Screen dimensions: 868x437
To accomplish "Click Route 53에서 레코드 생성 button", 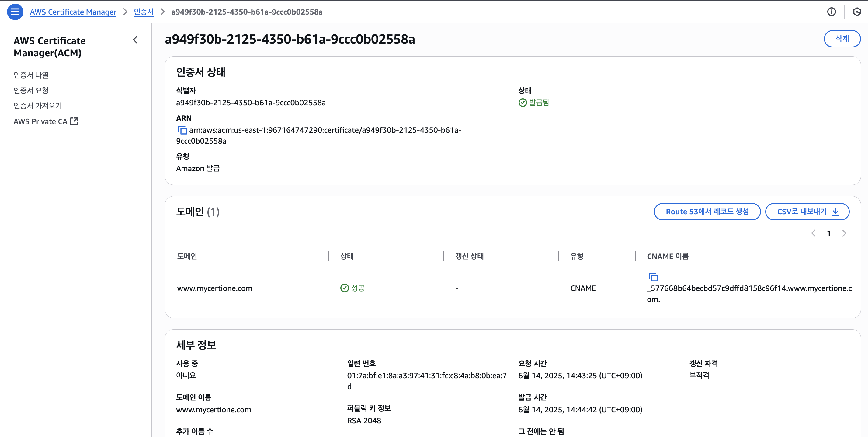I will click(x=707, y=212).
